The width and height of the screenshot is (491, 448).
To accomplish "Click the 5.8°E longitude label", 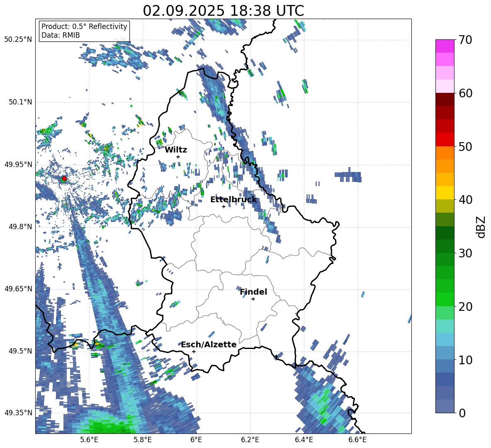I will pyautogui.click(x=143, y=440).
